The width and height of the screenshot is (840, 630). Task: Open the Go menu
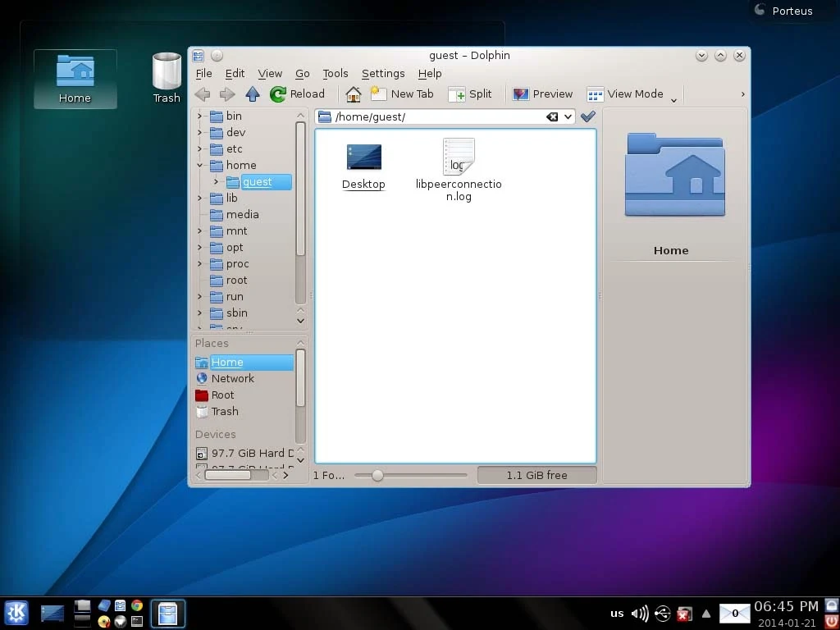tap(302, 73)
